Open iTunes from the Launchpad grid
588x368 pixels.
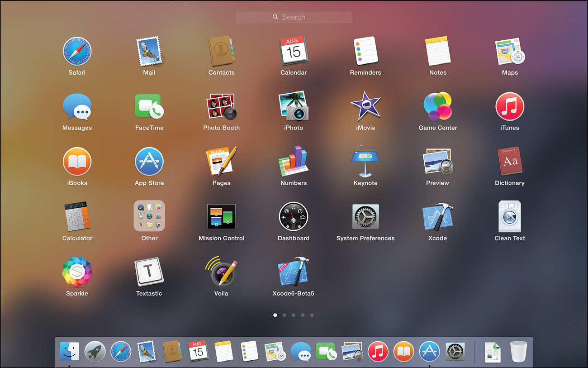coord(510,106)
